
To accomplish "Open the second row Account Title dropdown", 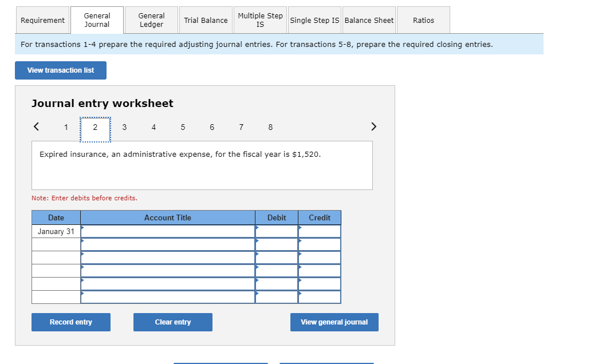I will pos(168,244).
